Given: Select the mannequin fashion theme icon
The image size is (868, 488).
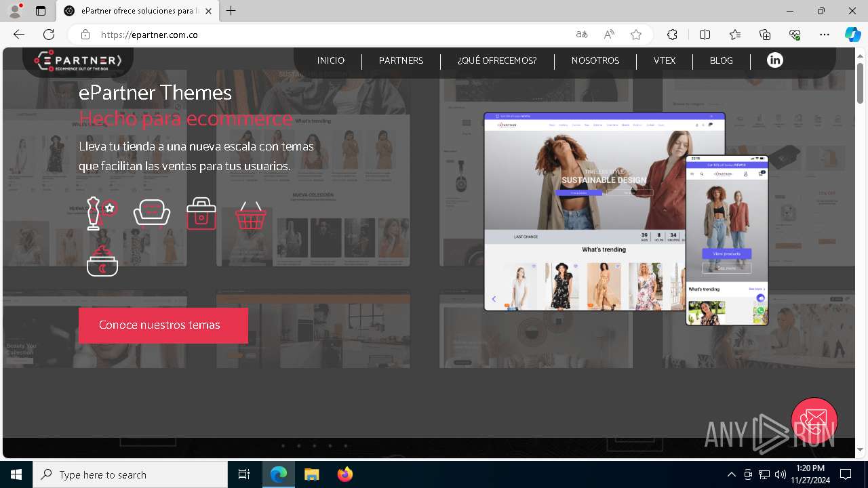Looking at the screenshot, I should pyautogui.click(x=102, y=213).
